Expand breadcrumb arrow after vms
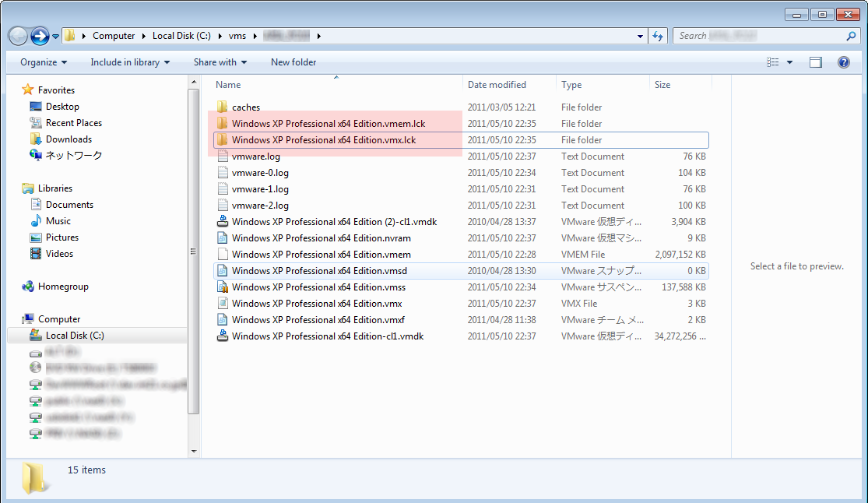Screen dimensions: 868x503 (255, 36)
